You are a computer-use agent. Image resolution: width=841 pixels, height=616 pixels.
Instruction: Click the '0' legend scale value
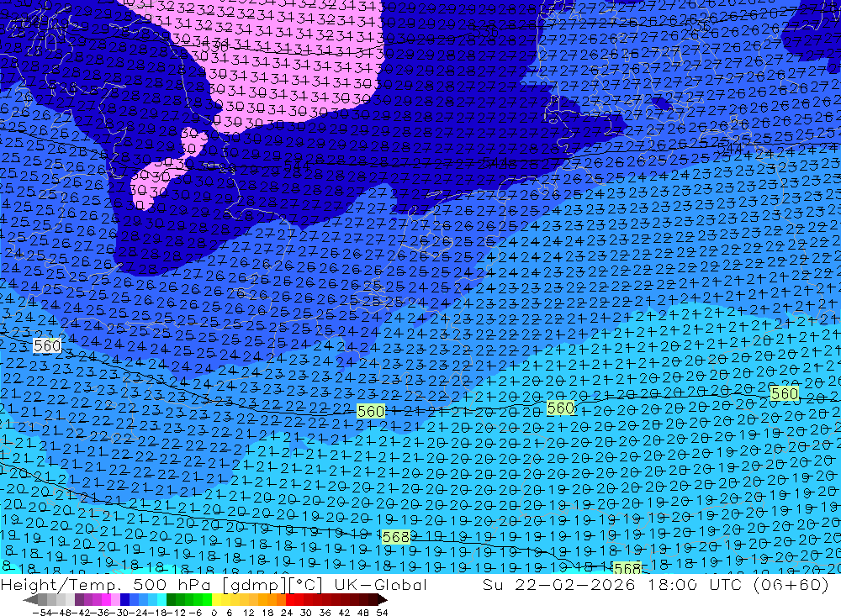pyautogui.click(x=214, y=613)
